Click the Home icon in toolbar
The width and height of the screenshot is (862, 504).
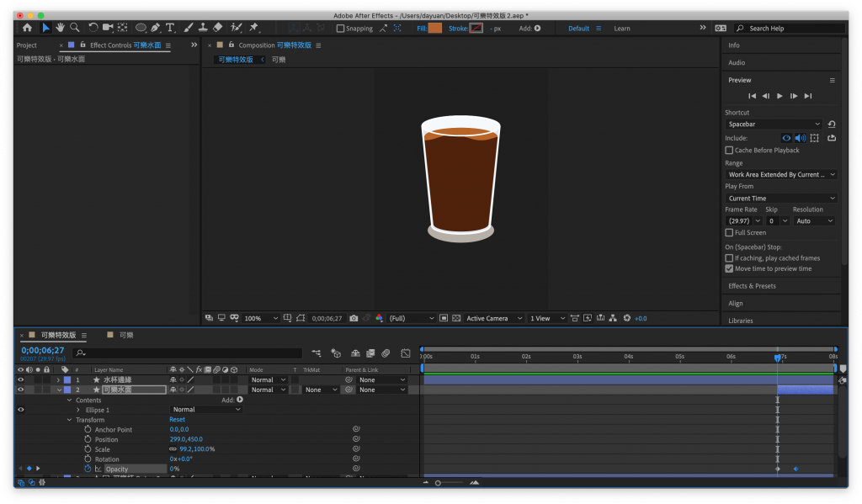point(27,28)
